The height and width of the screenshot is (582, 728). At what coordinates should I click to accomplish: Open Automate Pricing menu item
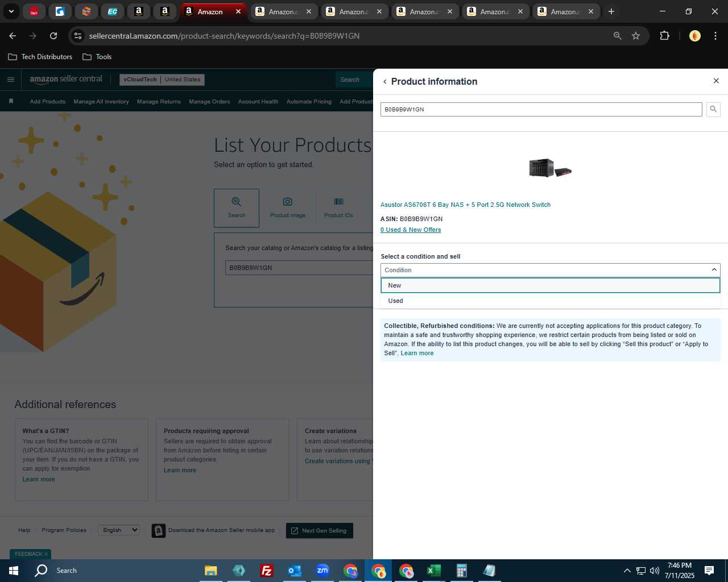[x=309, y=102]
